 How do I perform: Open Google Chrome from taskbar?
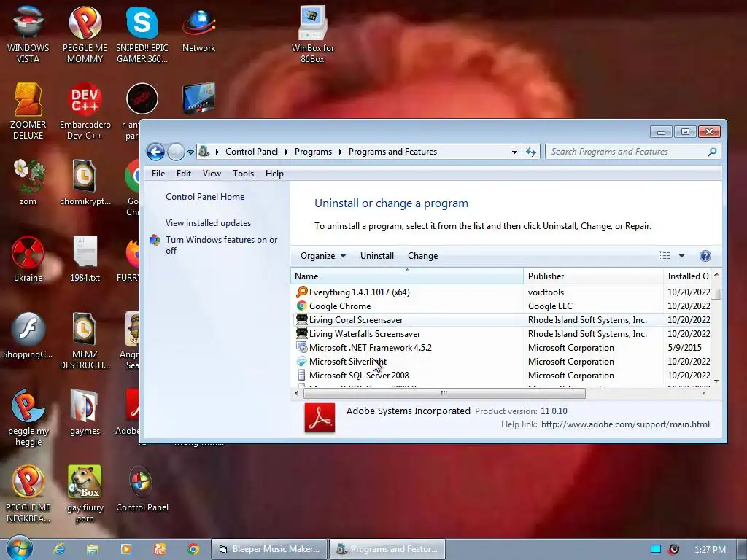pos(193,549)
